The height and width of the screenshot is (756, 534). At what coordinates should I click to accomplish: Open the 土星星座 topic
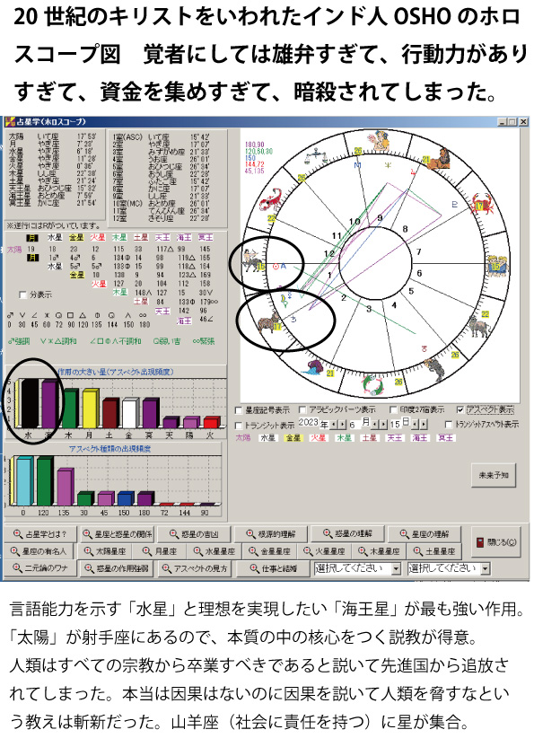click(433, 551)
